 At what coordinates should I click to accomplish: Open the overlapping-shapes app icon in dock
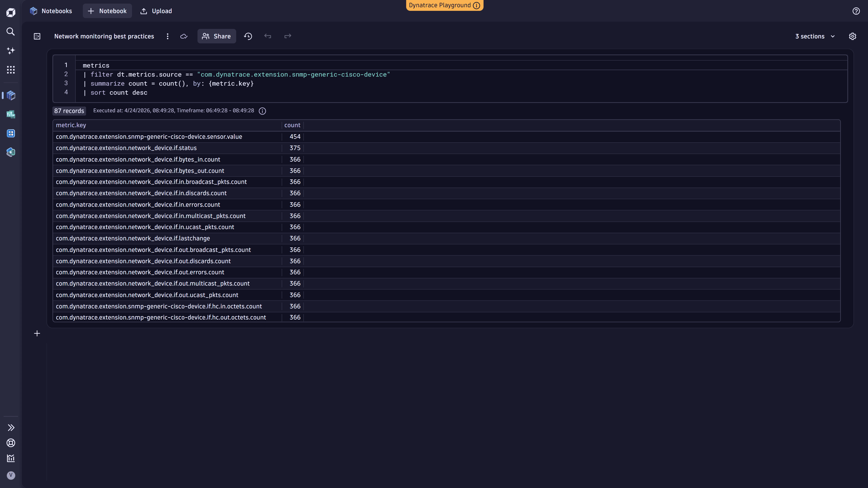tap(11, 152)
